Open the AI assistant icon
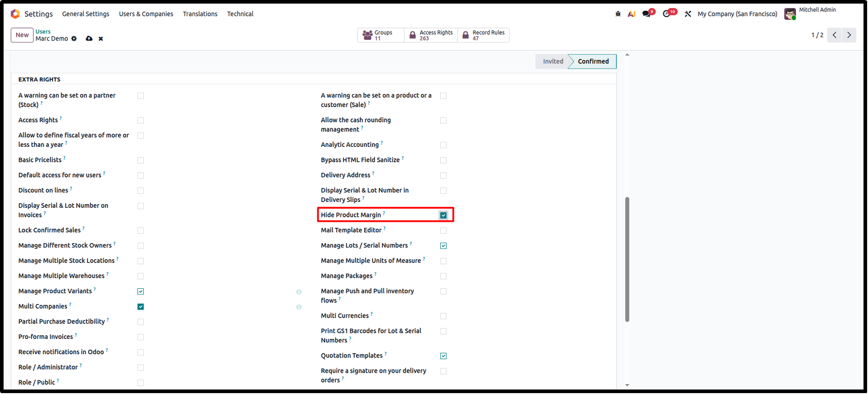868x394 pixels. click(x=632, y=14)
